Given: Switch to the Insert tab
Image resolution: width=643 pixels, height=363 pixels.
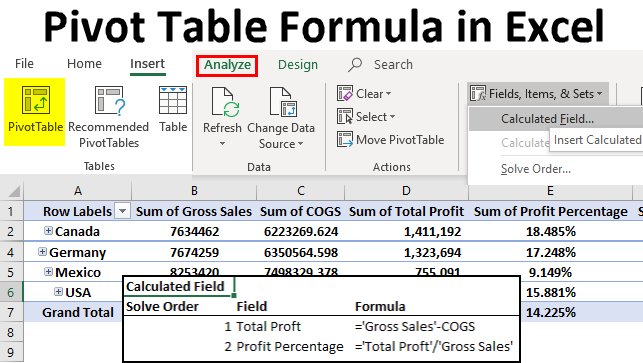Looking at the screenshot, I should (x=148, y=64).
